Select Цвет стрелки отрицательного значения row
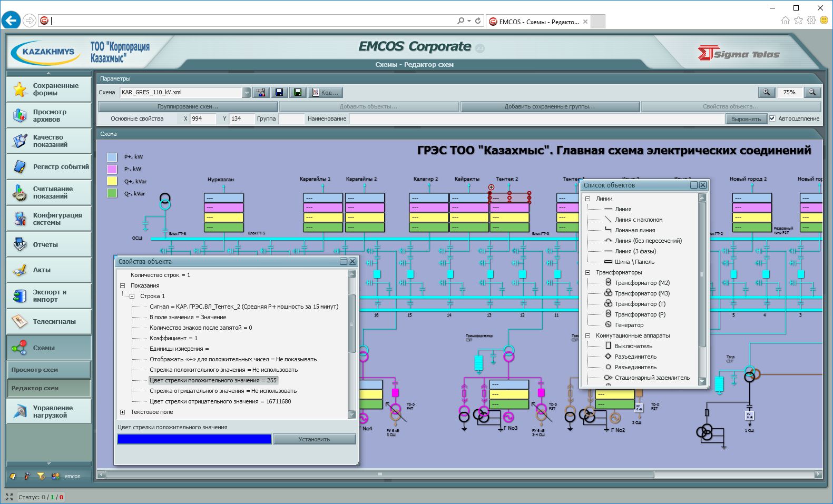 (x=220, y=401)
